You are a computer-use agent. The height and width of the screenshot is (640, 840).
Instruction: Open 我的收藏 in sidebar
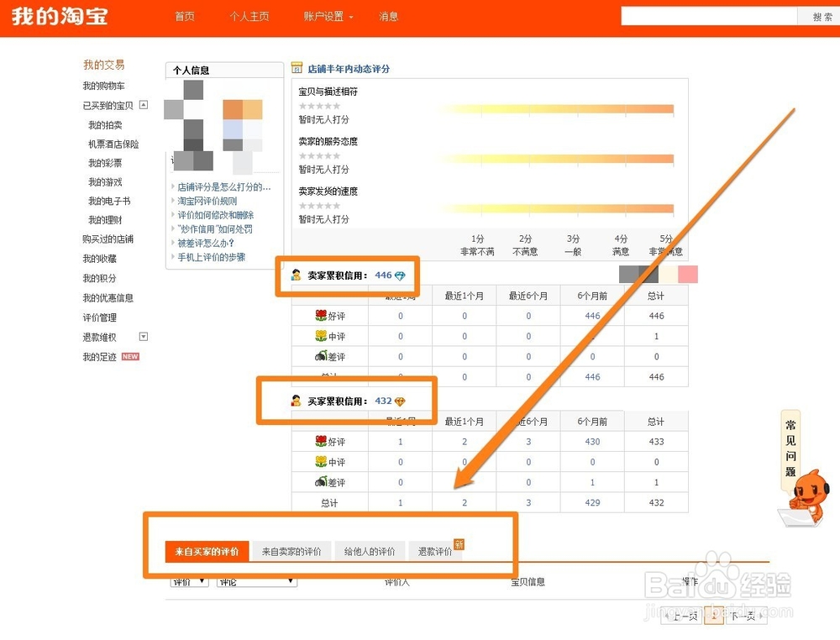coord(100,259)
